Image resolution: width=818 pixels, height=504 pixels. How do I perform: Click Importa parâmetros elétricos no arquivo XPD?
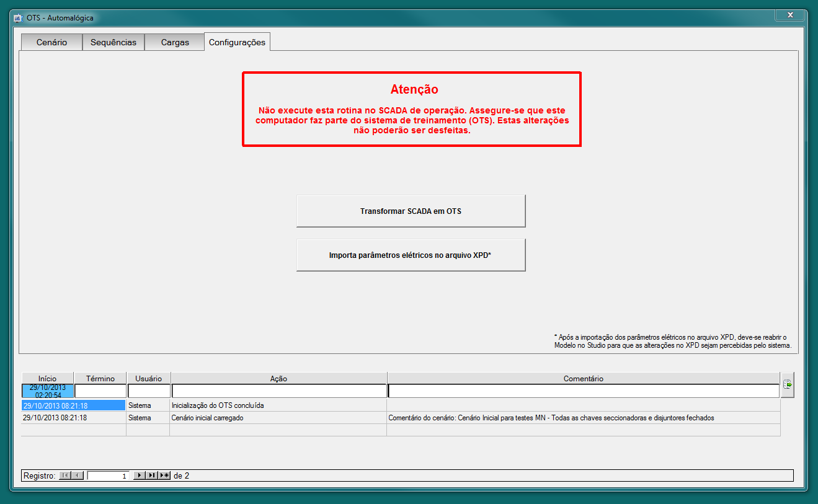click(411, 255)
